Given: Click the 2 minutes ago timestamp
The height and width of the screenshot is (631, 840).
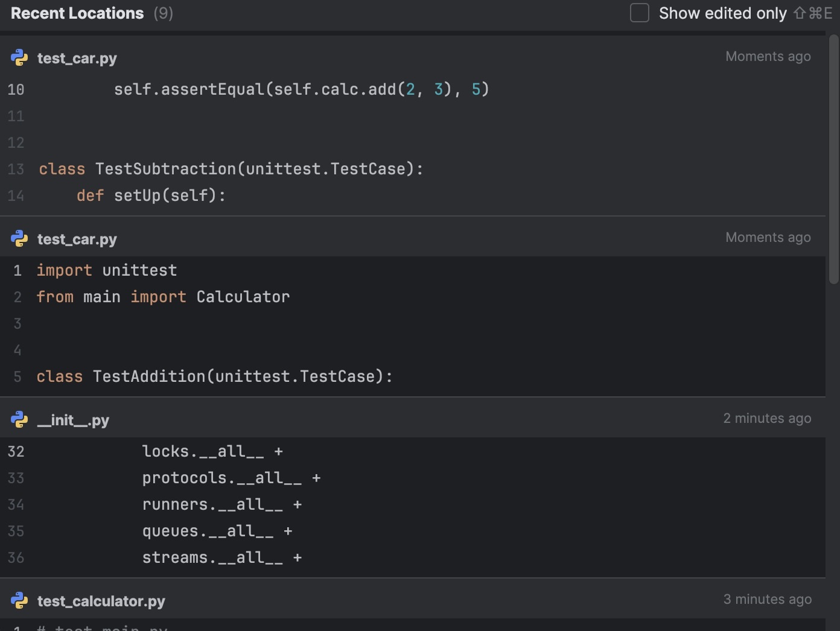Looking at the screenshot, I should pos(767,418).
